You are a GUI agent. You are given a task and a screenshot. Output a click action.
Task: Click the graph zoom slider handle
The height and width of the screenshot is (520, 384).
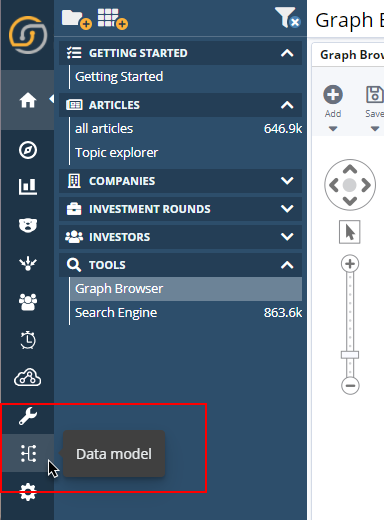(350, 355)
